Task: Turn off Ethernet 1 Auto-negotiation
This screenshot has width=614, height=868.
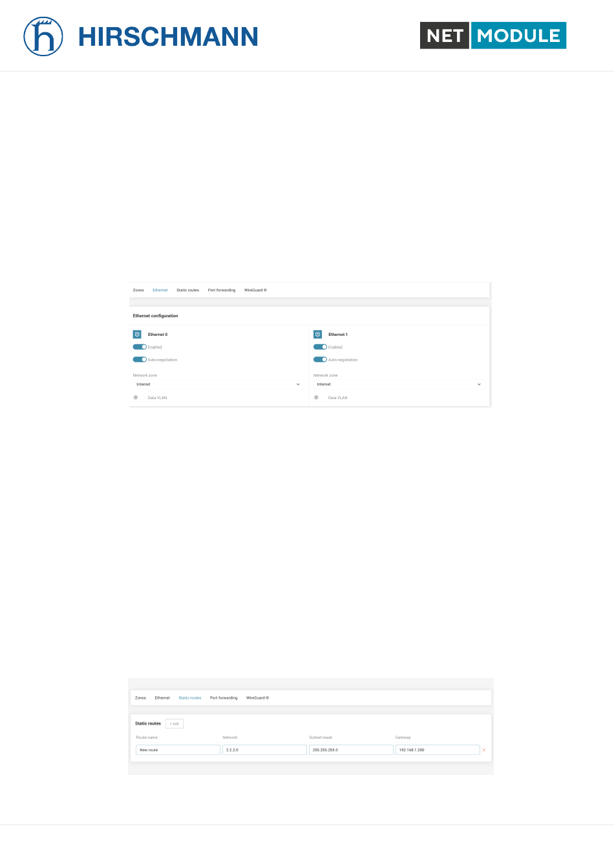Action: click(320, 360)
